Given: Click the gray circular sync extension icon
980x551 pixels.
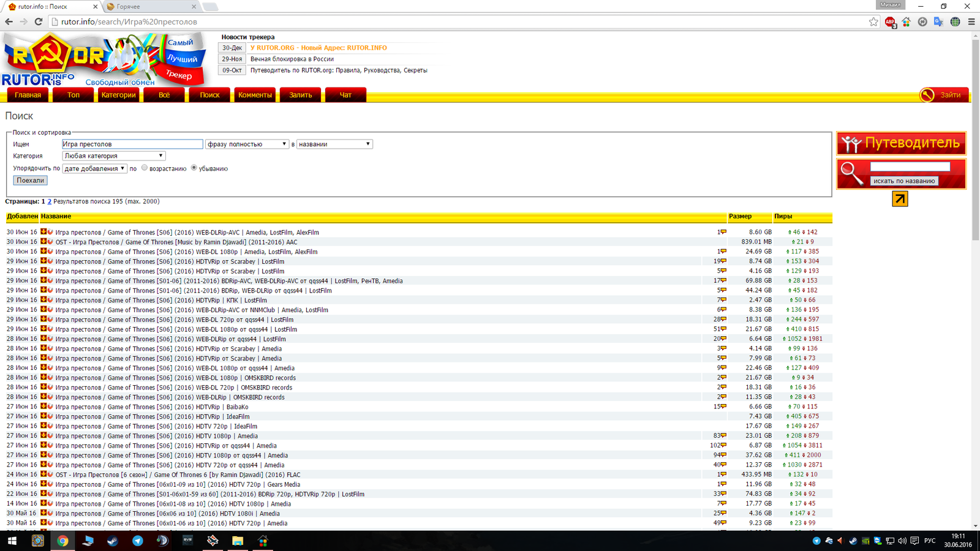Looking at the screenshot, I should point(922,21).
